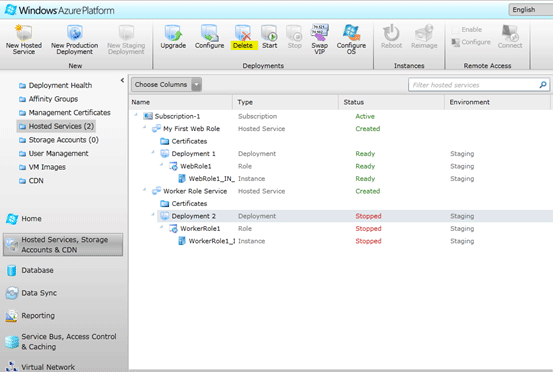This screenshot has height=372, width=553.
Task: Click the Stopped status of Deployment 2
Action: 368,216
